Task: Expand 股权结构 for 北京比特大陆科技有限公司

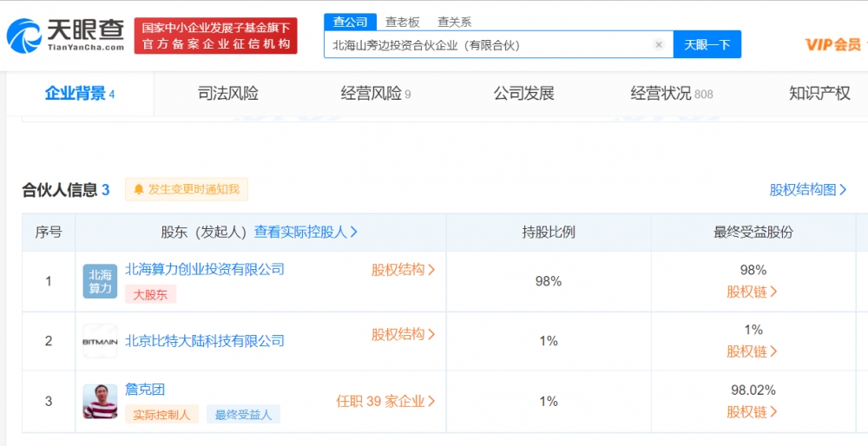Action: 403,335
